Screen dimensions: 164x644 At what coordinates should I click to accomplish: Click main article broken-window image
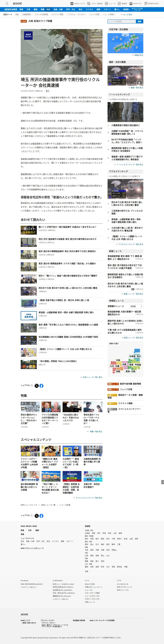coord(61,52)
